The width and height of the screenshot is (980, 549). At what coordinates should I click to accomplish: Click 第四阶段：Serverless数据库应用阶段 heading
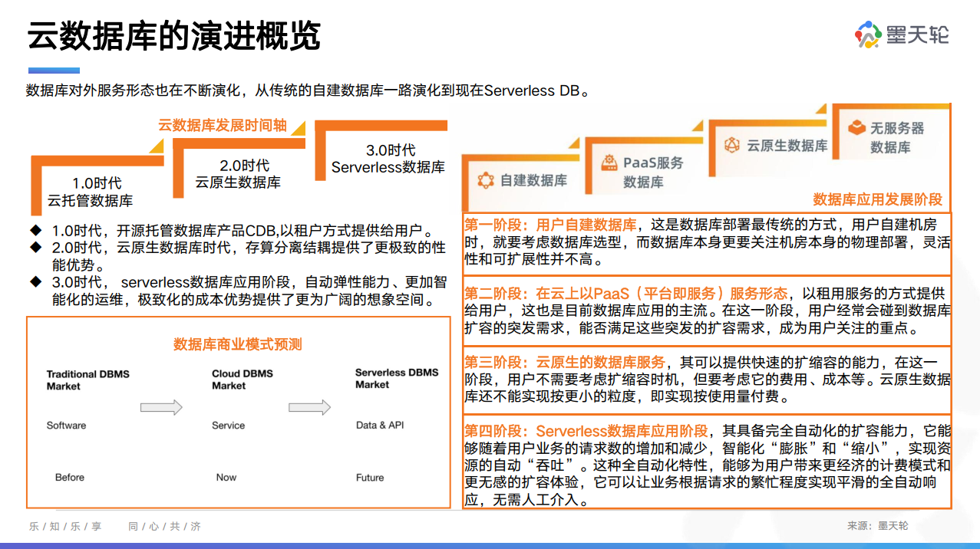click(x=586, y=430)
